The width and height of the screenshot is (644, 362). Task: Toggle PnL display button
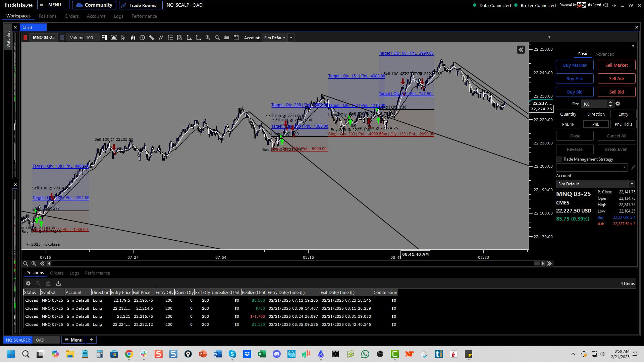click(596, 124)
